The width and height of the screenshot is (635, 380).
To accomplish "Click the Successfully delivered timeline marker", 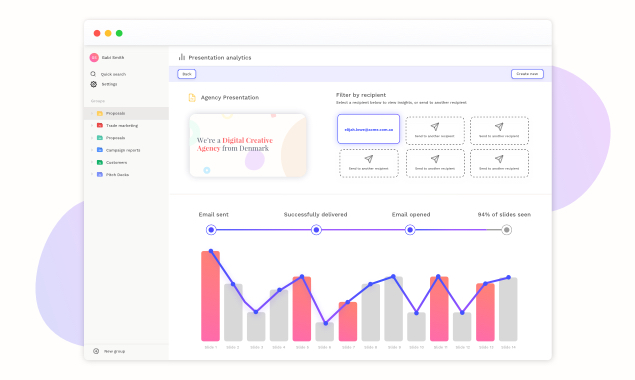I will pos(316,230).
